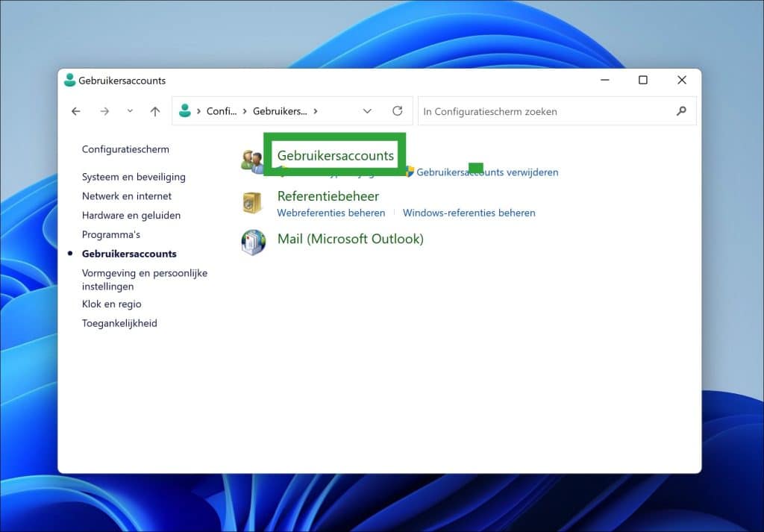
Task: Open Windows-referenties beheren
Action: pos(469,213)
